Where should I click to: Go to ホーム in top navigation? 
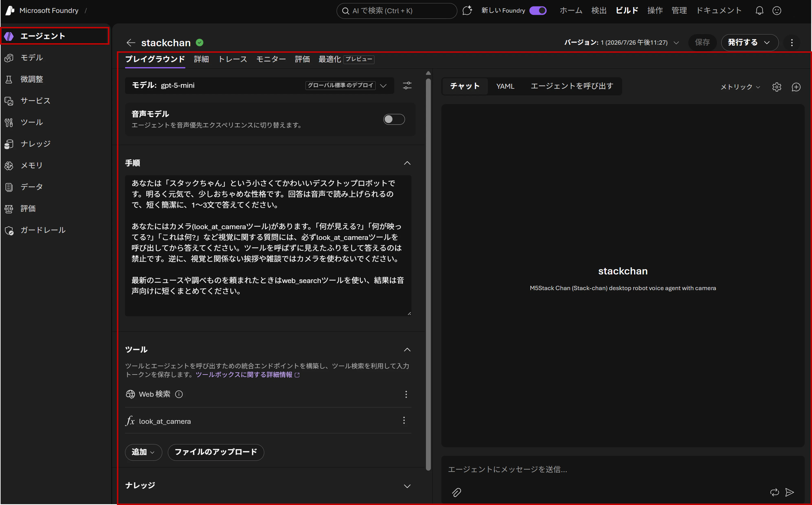coord(571,10)
